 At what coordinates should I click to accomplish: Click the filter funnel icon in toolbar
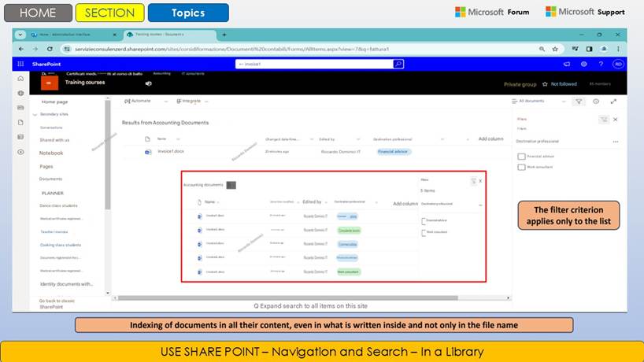579,102
